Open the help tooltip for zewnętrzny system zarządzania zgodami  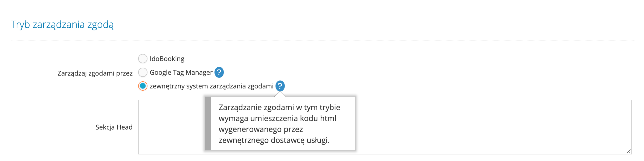click(x=280, y=86)
